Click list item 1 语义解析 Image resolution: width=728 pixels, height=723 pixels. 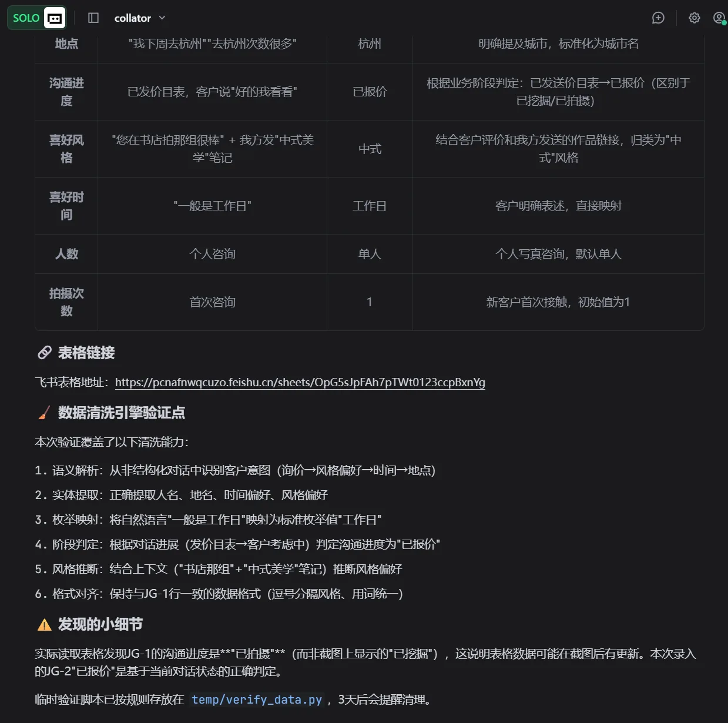coord(235,470)
